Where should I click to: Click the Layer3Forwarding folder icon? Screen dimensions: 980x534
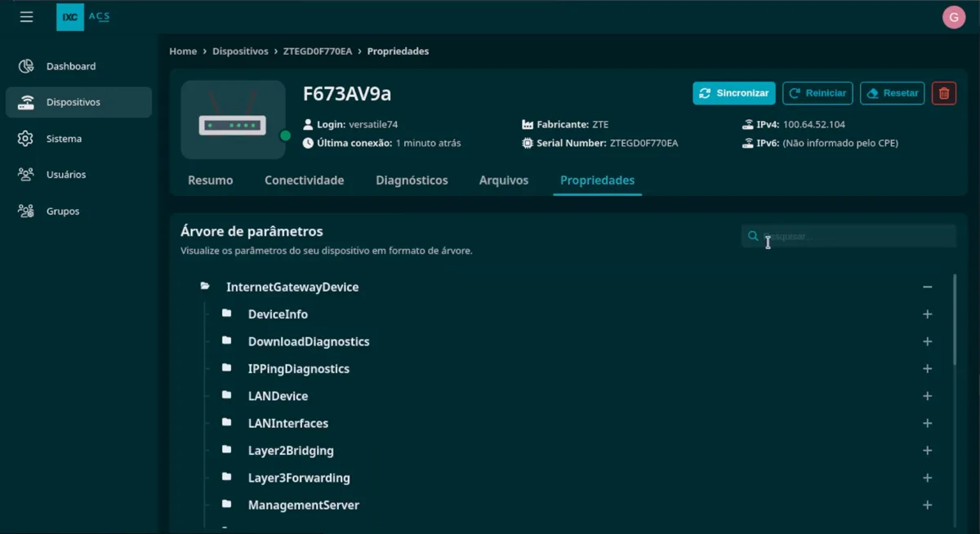coord(227,477)
